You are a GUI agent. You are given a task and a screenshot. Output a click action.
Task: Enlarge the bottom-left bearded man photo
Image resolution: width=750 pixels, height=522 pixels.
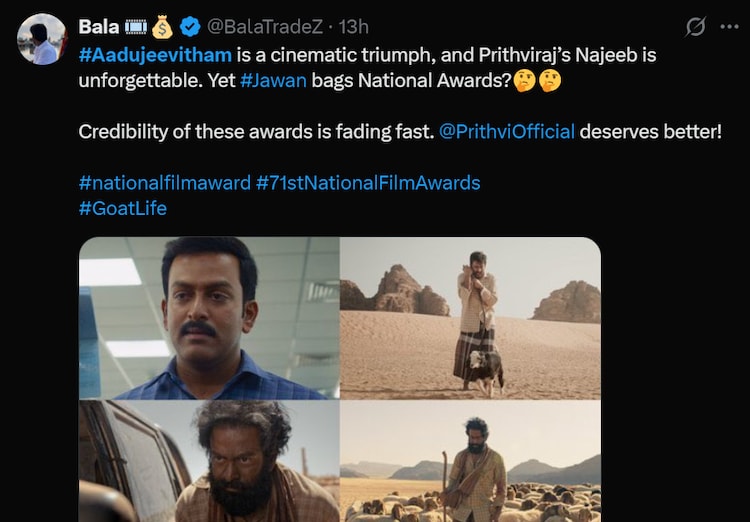point(208,461)
